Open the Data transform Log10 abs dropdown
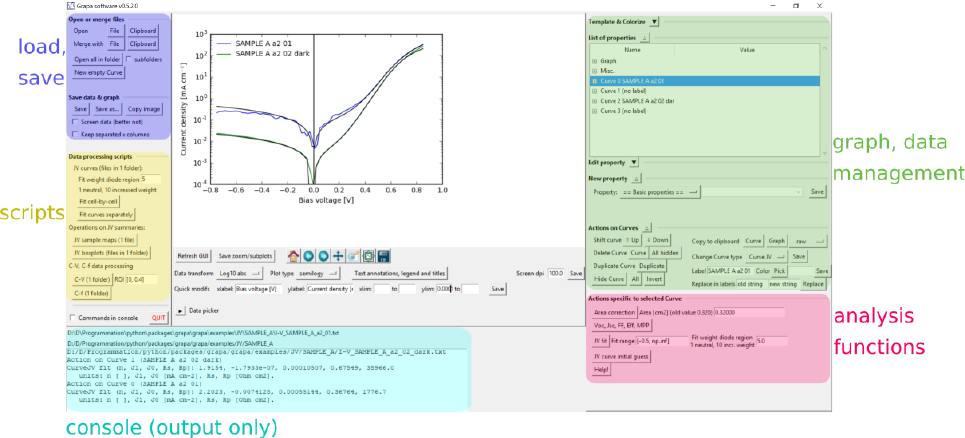The height and width of the screenshot is (438, 965). tap(240, 273)
